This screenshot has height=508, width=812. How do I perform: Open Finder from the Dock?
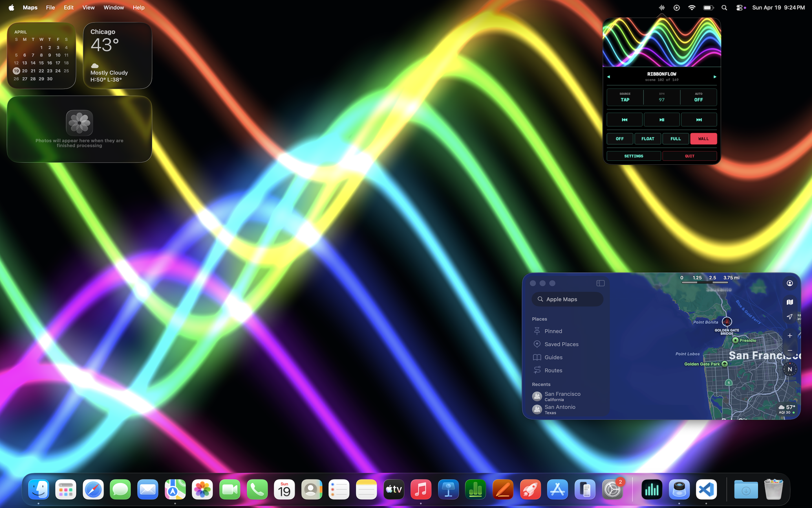tap(39, 490)
